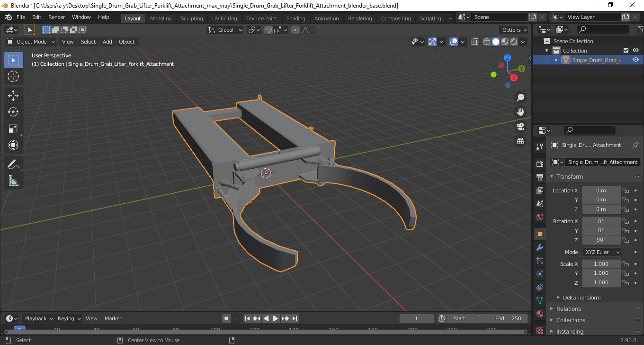Lock Location X transform
The height and width of the screenshot is (345, 644).
(x=626, y=191)
